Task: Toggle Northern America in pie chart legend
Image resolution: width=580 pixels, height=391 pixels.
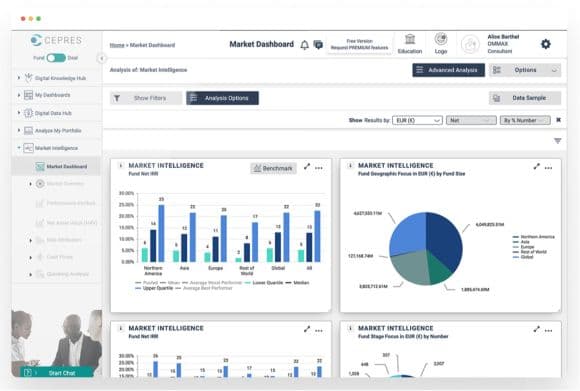Action: (x=533, y=237)
